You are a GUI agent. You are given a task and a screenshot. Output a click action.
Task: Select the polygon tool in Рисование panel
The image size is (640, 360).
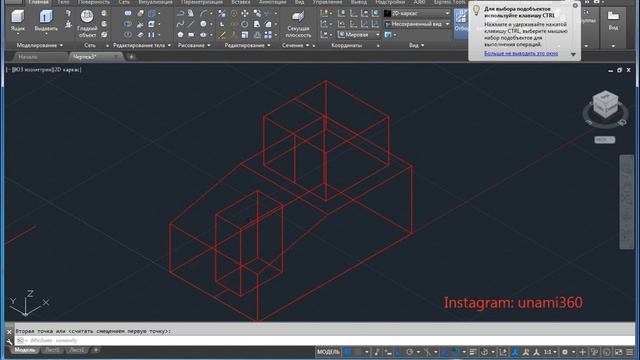pyautogui.click(x=180, y=35)
